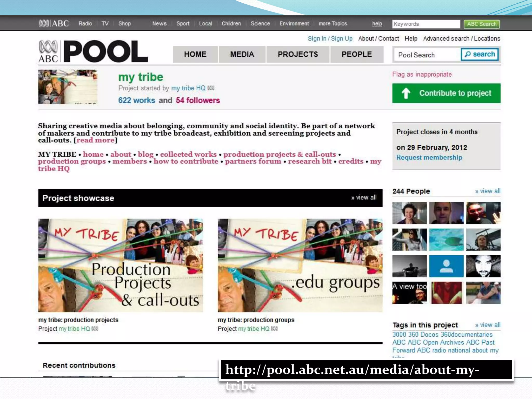Open production projects & call-outs link

click(x=280, y=154)
